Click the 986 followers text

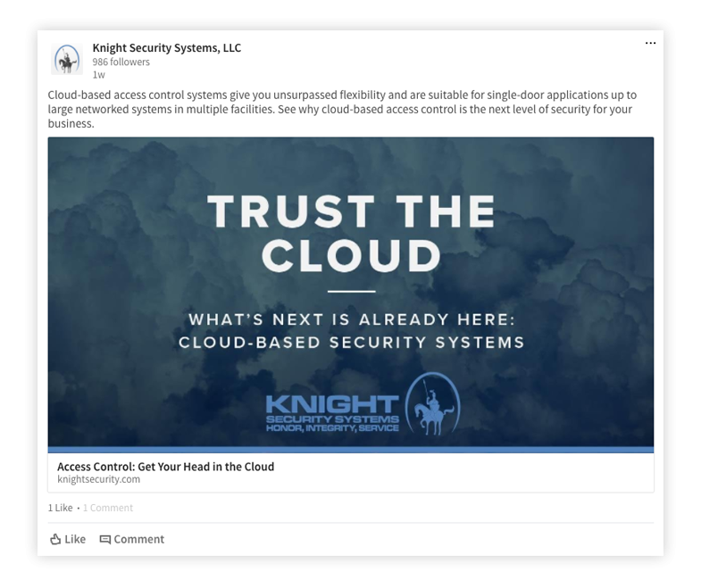[121, 62]
